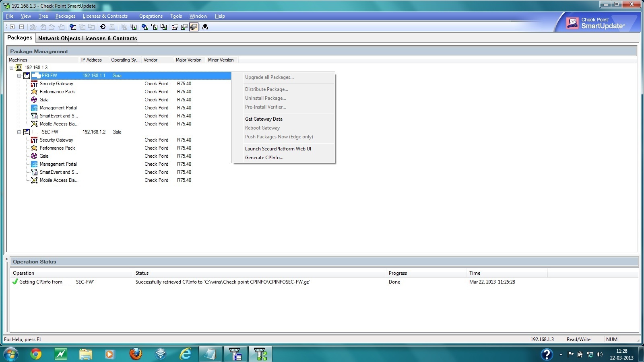
Task: Select the Packages tab
Action: point(20,37)
